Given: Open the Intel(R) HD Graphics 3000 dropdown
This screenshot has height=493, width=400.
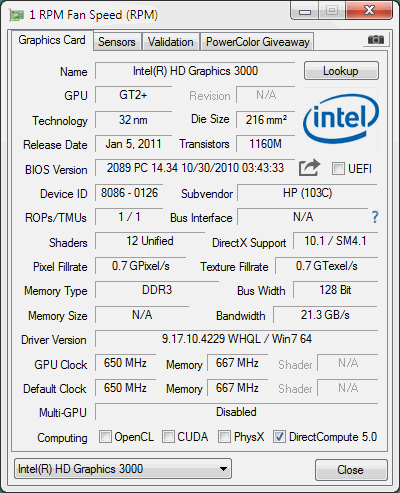Looking at the screenshot, I should (123, 469).
